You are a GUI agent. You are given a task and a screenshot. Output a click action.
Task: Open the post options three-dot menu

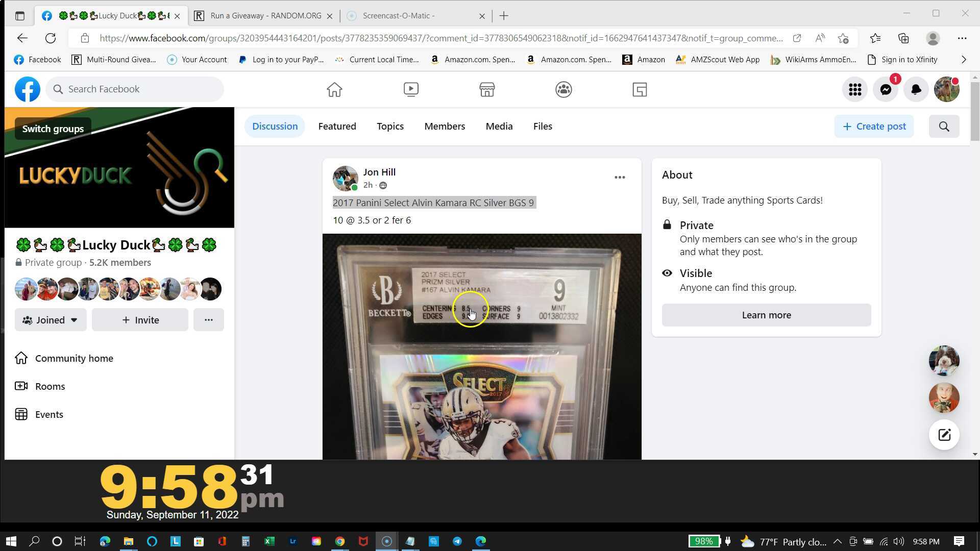coord(620,178)
